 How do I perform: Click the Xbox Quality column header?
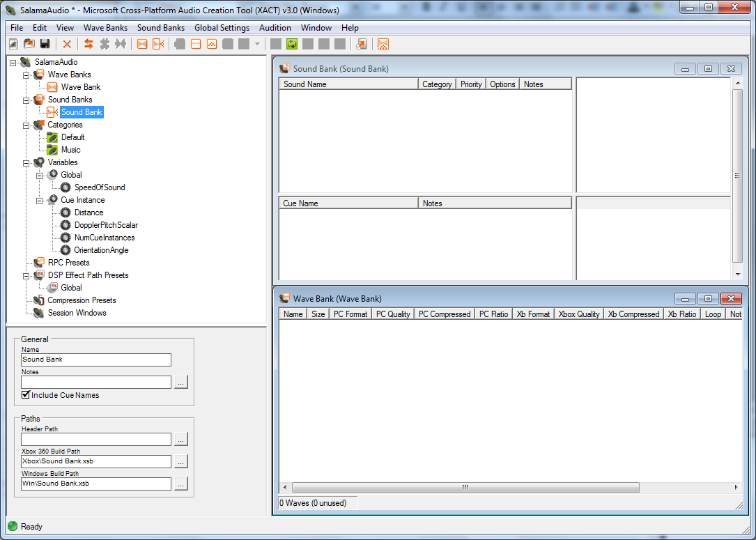point(579,314)
